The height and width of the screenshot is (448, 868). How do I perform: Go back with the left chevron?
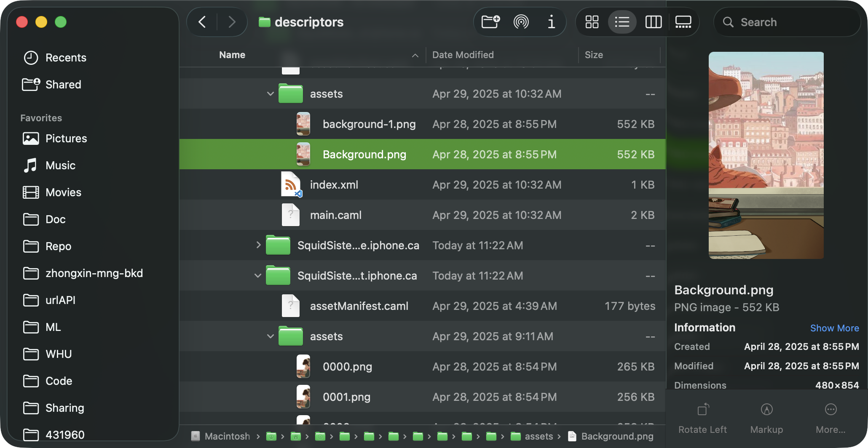[202, 22]
